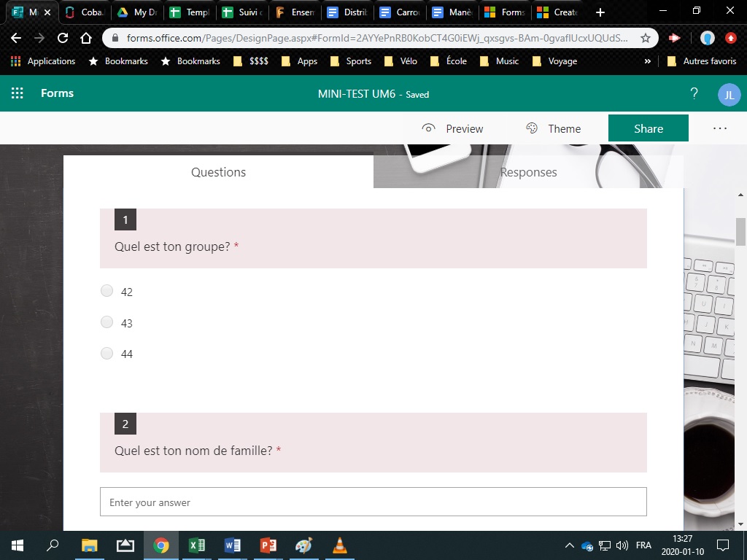Open the École bookmarks folder
Screen dimensions: 747x560
(449, 61)
